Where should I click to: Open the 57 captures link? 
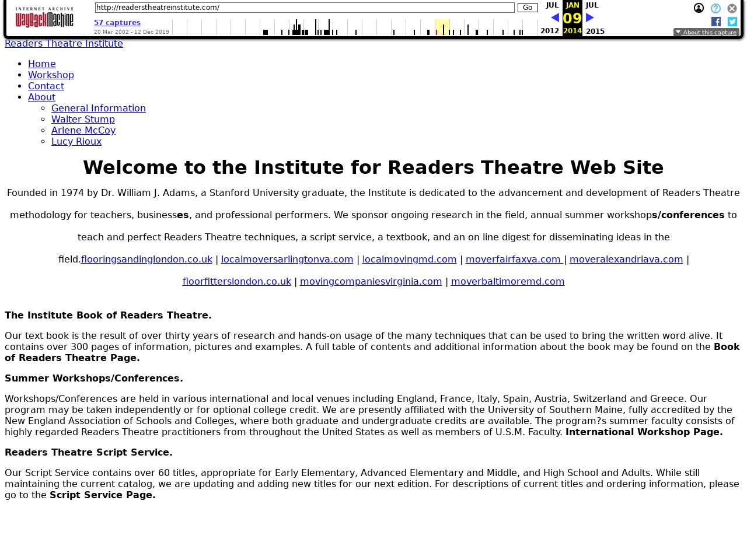117,23
